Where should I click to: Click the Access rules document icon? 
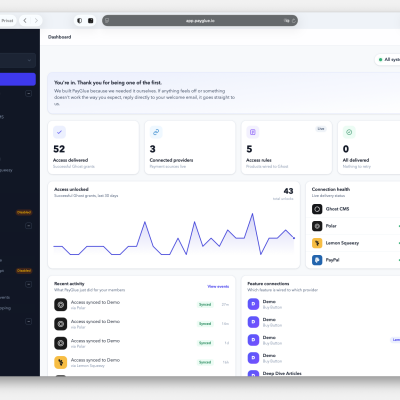pyautogui.click(x=253, y=132)
